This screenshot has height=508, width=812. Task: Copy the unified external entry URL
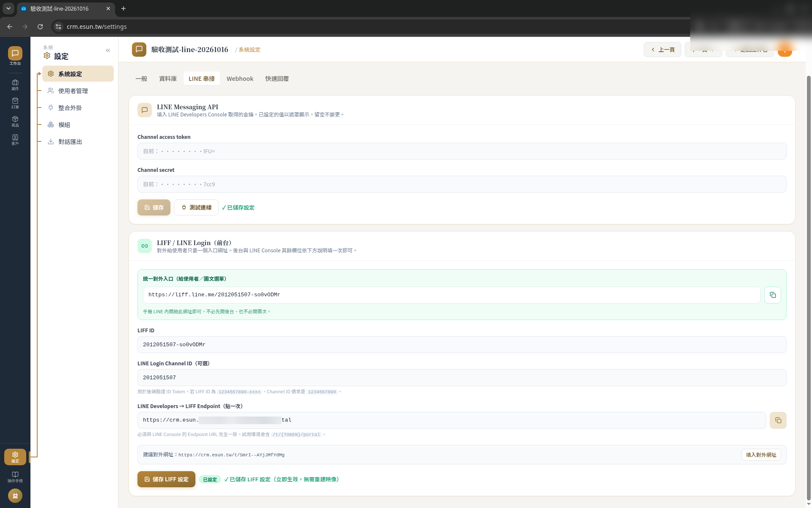[773, 295]
